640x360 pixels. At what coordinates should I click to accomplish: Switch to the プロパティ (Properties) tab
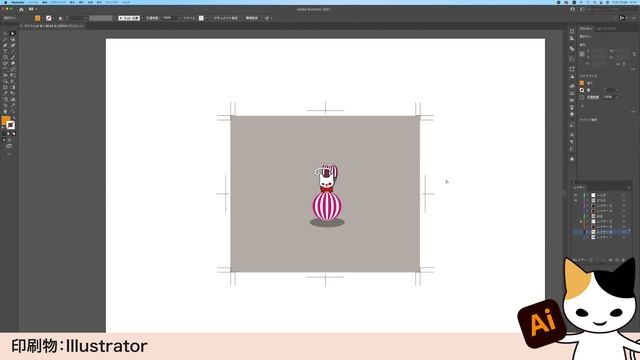[x=587, y=29]
